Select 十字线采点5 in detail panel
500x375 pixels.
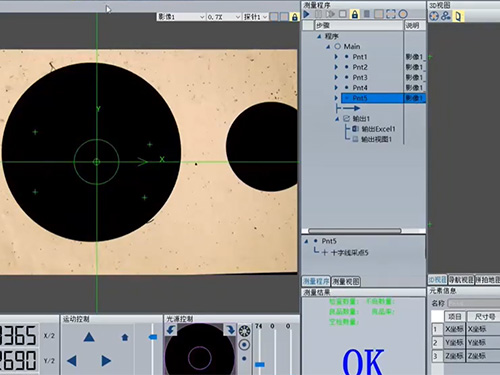pyautogui.click(x=345, y=253)
